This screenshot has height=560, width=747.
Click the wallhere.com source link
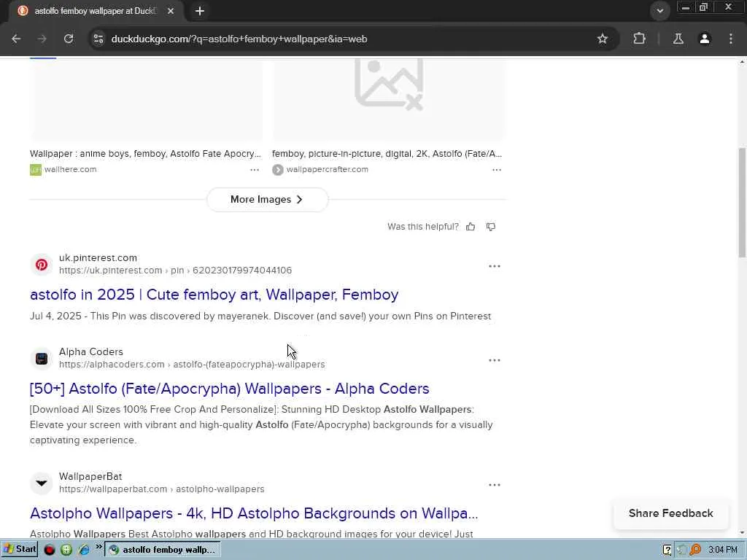pyautogui.click(x=70, y=169)
